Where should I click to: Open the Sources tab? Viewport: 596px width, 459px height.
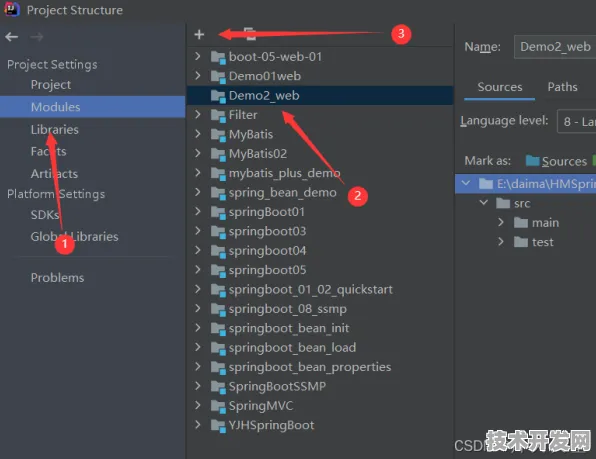[500, 87]
